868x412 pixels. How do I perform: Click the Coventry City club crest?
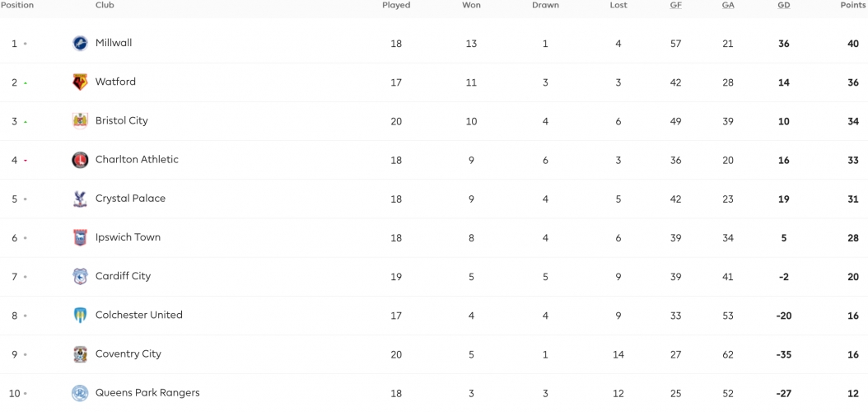point(80,354)
